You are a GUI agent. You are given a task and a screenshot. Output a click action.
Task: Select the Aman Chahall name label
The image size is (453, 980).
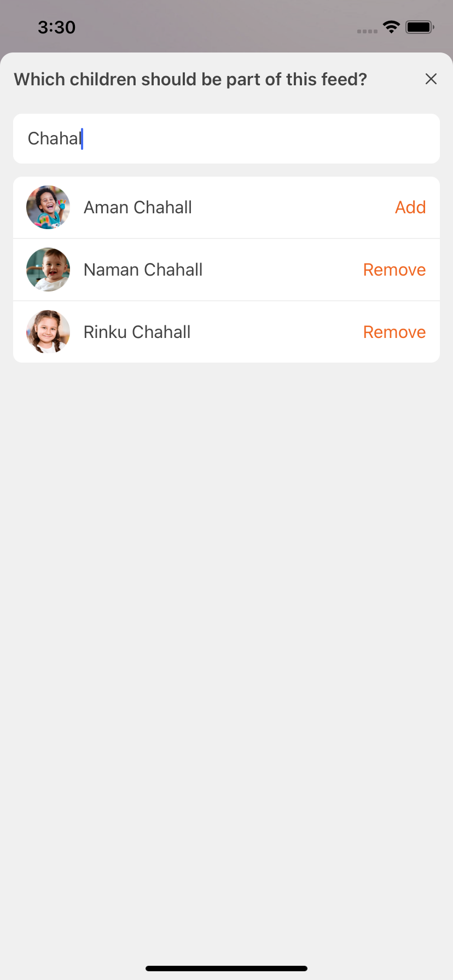tap(138, 208)
